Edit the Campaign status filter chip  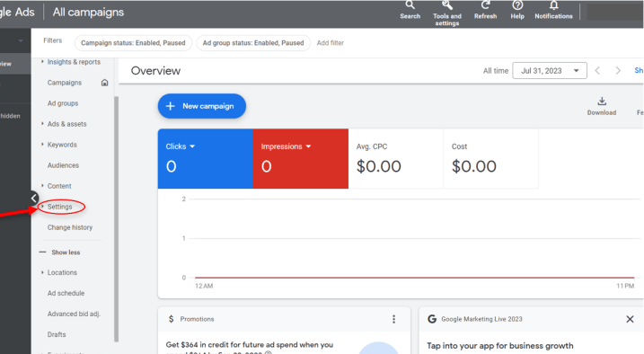coord(133,43)
